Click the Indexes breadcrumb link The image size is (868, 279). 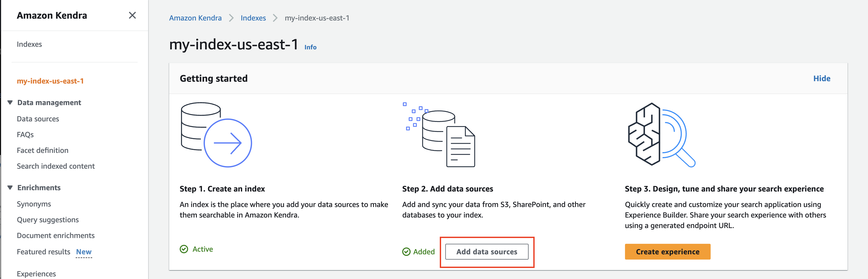click(x=253, y=18)
